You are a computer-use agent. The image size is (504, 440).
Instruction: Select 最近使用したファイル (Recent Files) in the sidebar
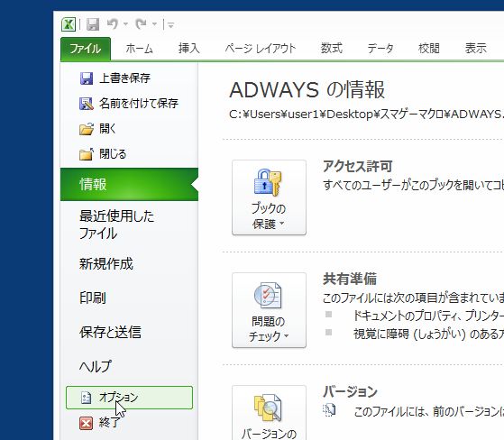[116, 225]
